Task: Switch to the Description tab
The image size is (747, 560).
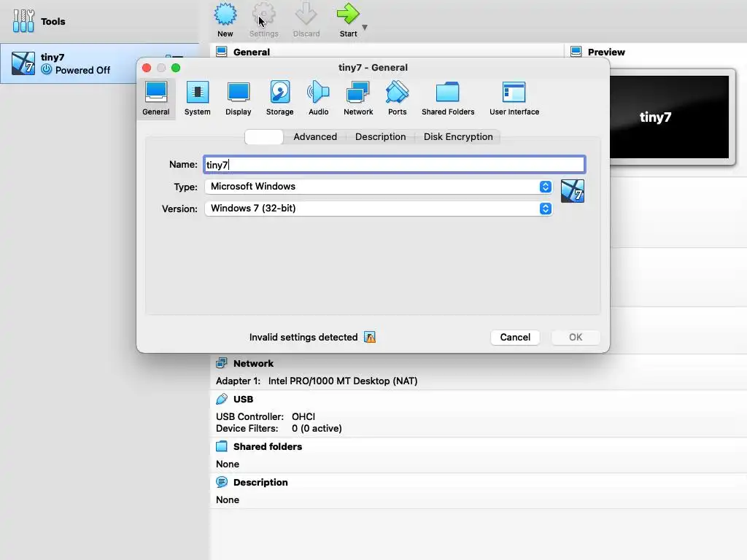Action: pos(380,136)
